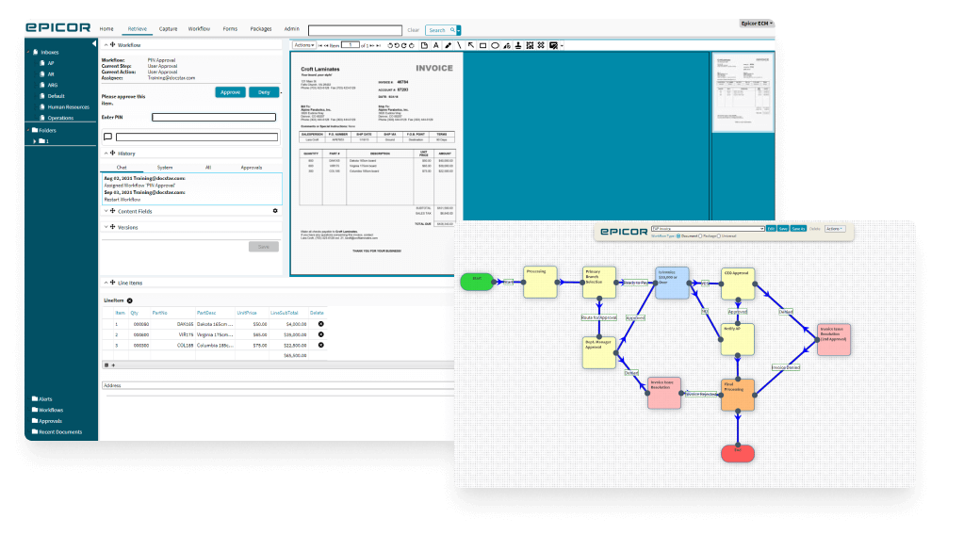Screen dimensions: 980x551
Task: Approve the PIN Approval item
Action: click(230, 92)
